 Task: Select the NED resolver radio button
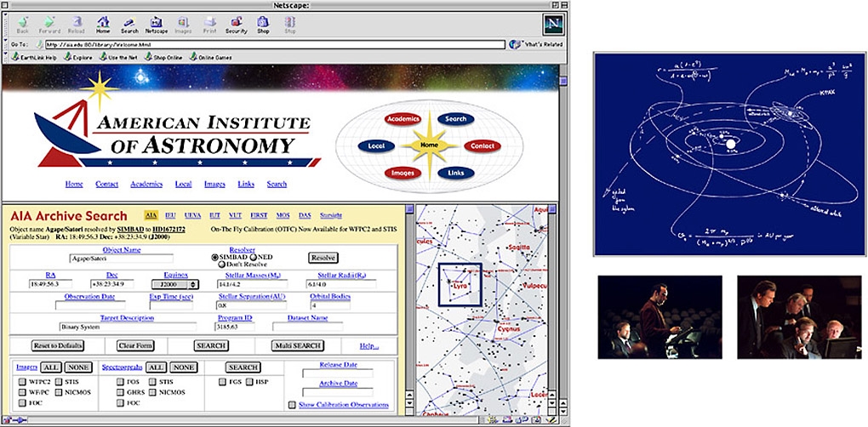[x=254, y=257]
